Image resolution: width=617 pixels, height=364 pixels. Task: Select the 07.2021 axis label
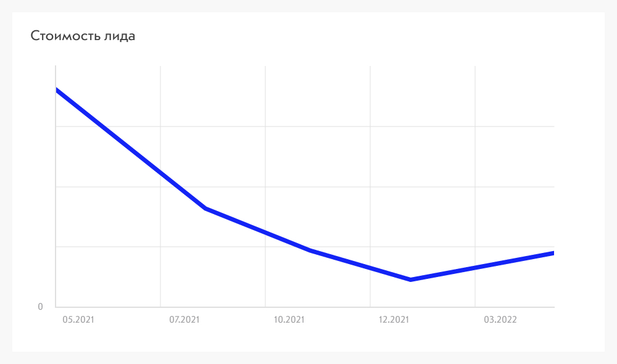(x=184, y=320)
